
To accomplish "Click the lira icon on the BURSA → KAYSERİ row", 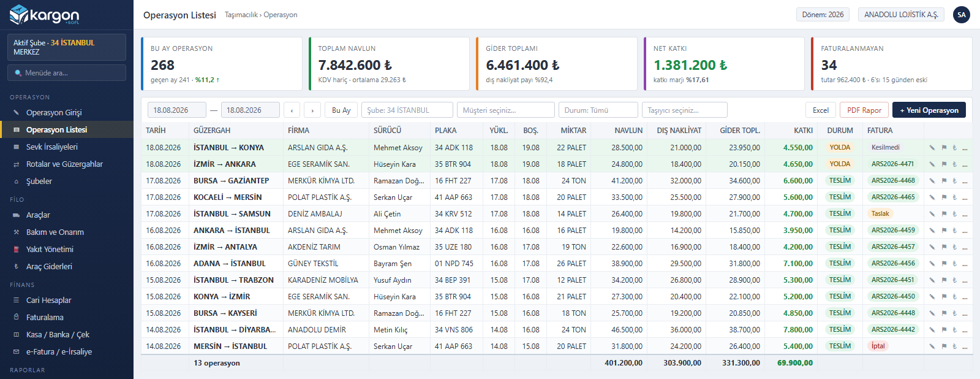I will (x=954, y=313).
